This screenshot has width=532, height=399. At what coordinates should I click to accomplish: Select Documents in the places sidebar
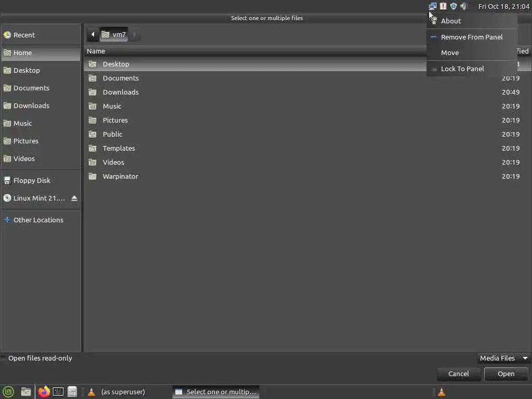(41, 88)
